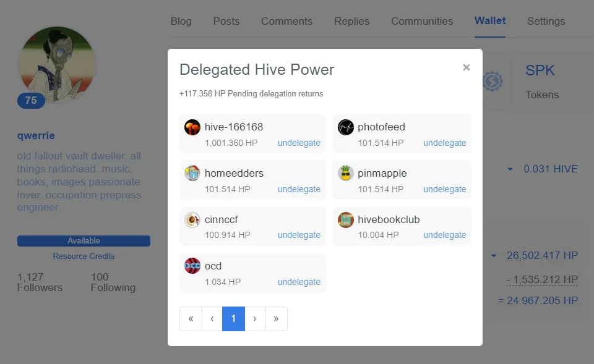The image size is (594, 364).
Task: Click the hivebookclub avatar icon
Action: [x=345, y=220]
